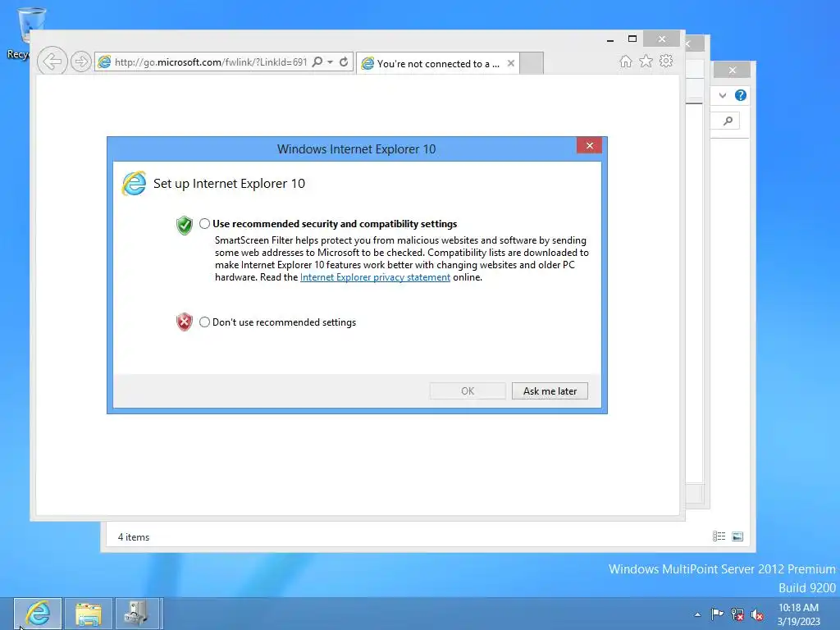Click the search box magnifier in Explorer window

pyautogui.click(x=728, y=121)
